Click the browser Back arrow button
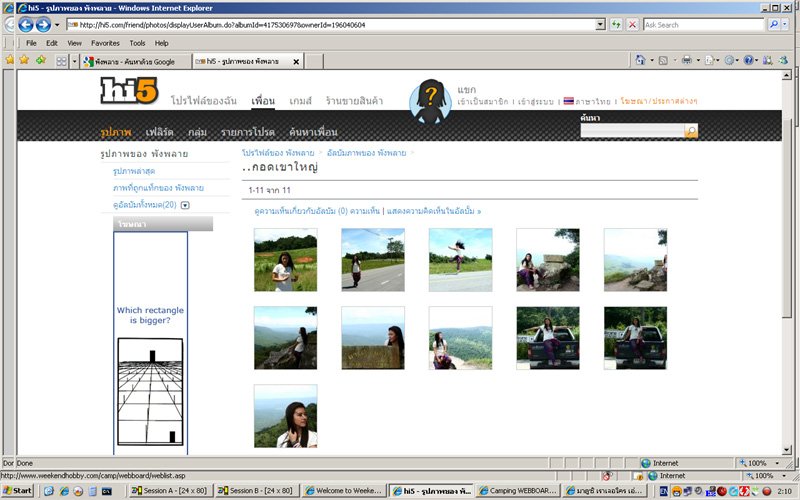The width and height of the screenshot is (800, 500). (x=25, y=24)
